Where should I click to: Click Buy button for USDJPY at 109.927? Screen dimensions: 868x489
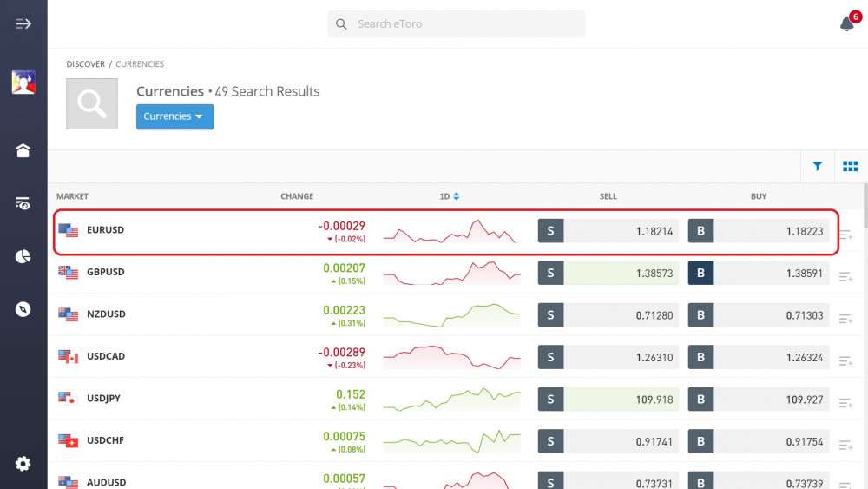pos(759,400)
